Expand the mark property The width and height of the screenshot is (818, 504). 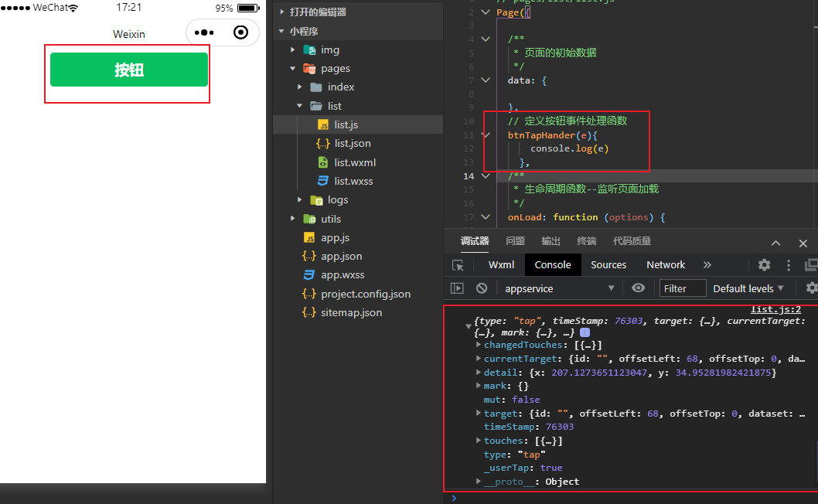pyautogui.click(x=479, y=386)
